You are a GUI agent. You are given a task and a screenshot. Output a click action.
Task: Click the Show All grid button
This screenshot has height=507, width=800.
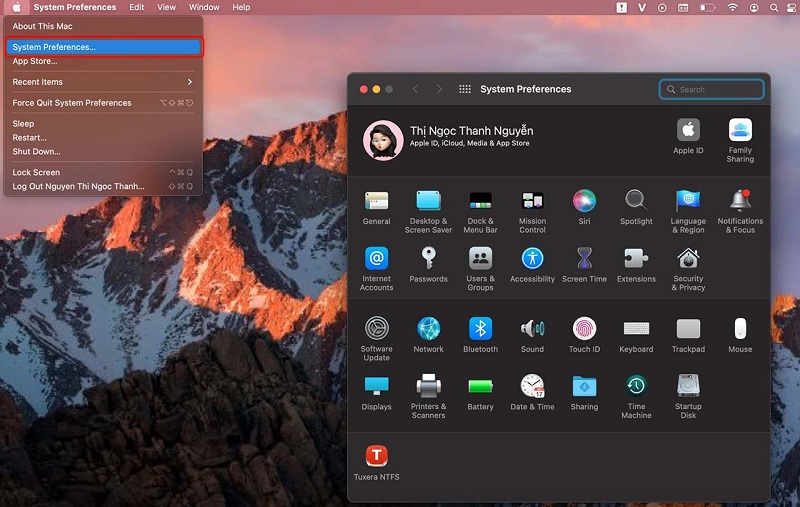(x=464, y=89)
